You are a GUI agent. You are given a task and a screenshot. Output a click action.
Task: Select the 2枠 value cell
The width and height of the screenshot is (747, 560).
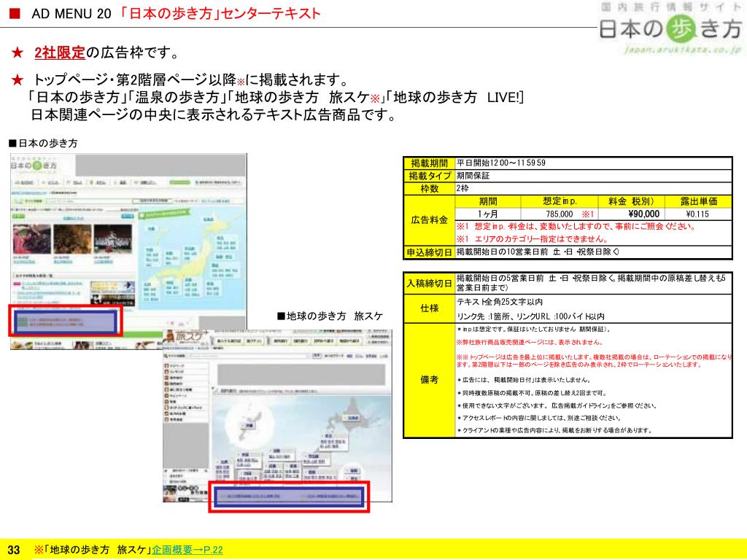pos(593,189)
